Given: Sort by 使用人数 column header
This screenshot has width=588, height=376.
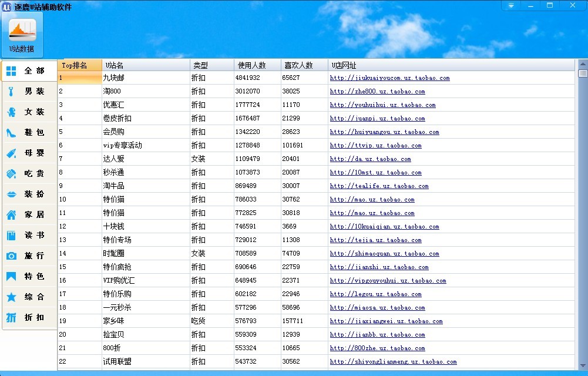Looking at the screenshot, I should [x=257, y=65].
